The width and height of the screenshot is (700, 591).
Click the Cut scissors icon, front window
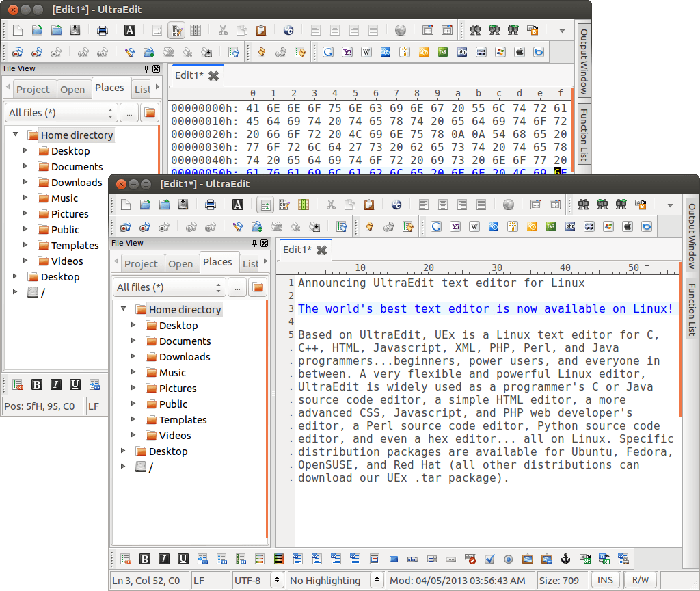point(331,205)
